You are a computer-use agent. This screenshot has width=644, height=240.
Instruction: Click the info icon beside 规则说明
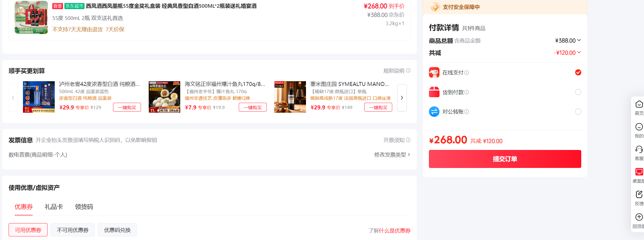(x=408, y=70)
